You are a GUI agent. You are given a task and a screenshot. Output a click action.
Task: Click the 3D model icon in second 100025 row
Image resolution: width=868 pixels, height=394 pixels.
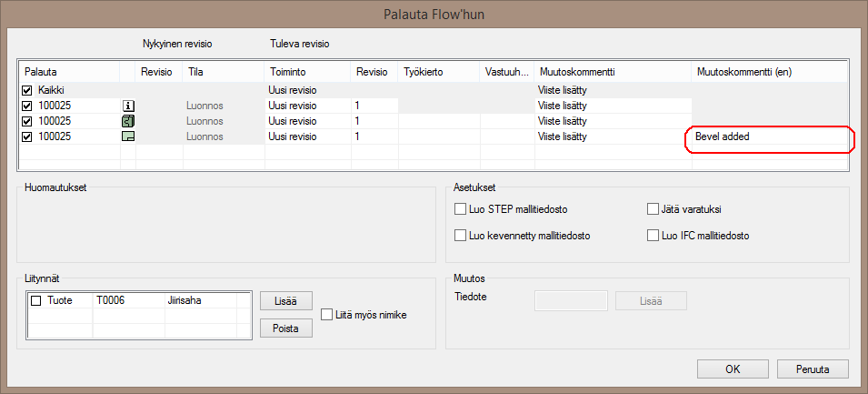tap(128, 121)
